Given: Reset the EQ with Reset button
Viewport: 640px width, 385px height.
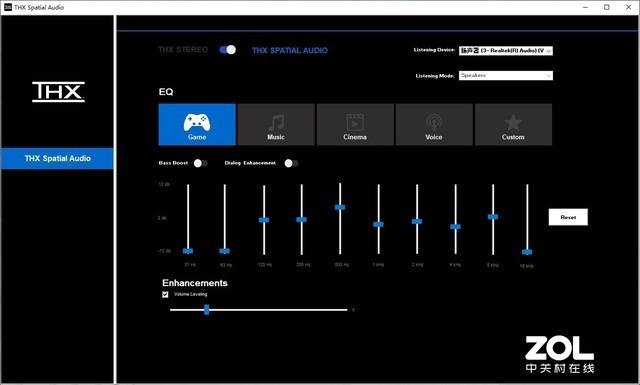Looking at the screenshot, I should 568,217.
